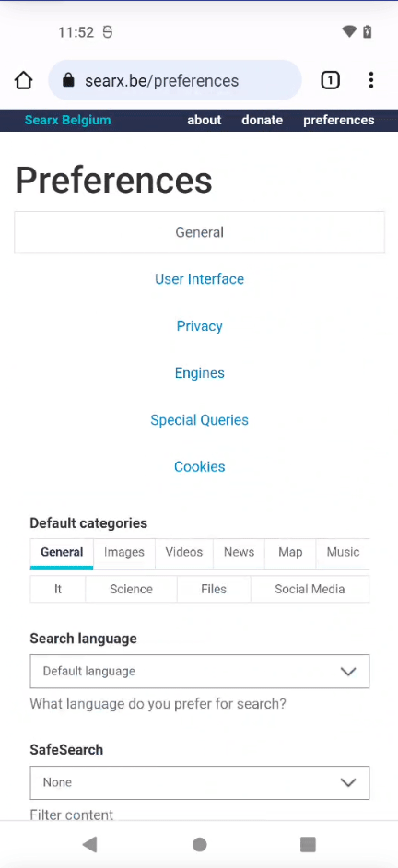The height and width of the screenshot is (868, 398).
Task: Follow the Searx Belgium link
Action: point(67,120)
